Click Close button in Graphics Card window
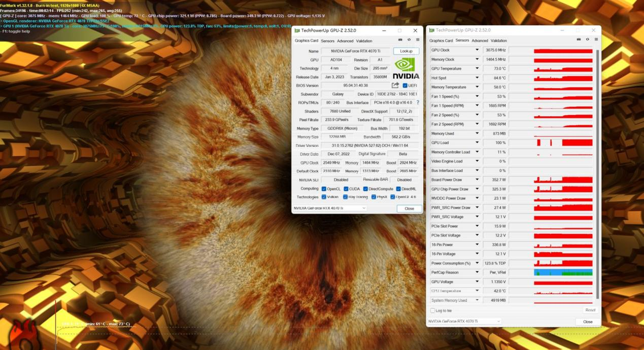The width and height of the screenshot is (644, 350). (x=409, y=208)
